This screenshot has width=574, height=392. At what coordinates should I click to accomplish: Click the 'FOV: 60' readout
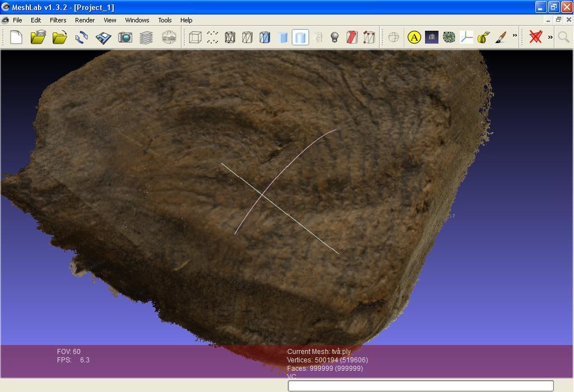coord(68,352)
